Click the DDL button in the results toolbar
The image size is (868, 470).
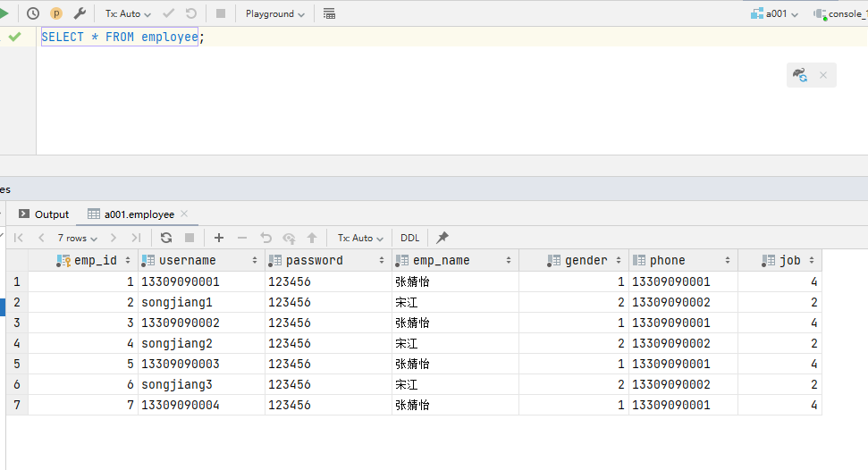tap(409, 238)
